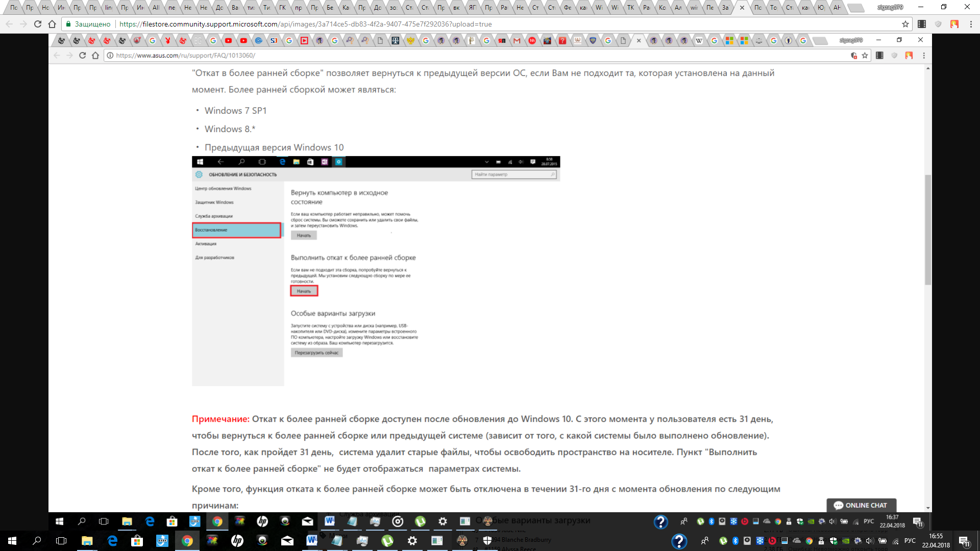Click the Найти параметр search field
980x551 pixels.
[514, 174]
